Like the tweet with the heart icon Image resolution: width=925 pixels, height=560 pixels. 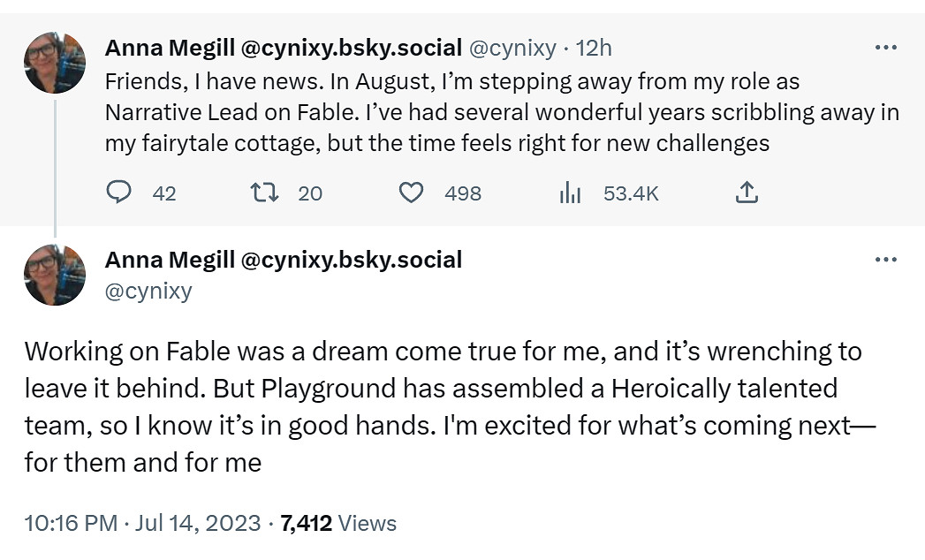point(411,193)
